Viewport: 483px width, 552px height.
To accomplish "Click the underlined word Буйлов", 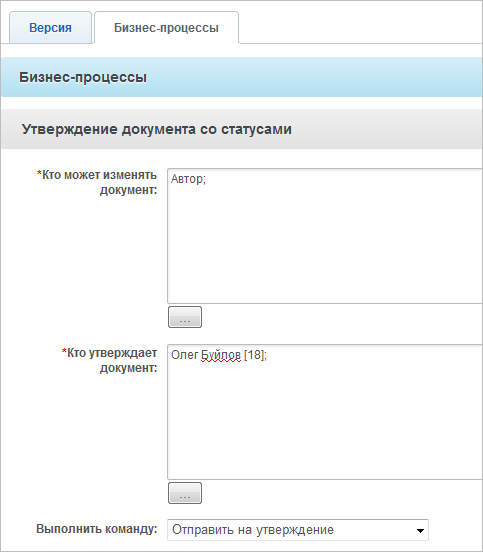I will tap(221, 355).
